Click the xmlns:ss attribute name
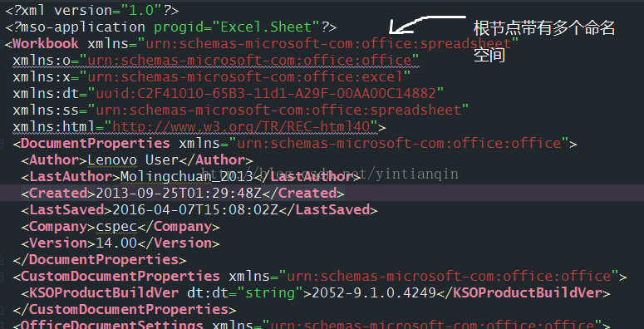This screenshot has width=644, height=329. [46, 110]
